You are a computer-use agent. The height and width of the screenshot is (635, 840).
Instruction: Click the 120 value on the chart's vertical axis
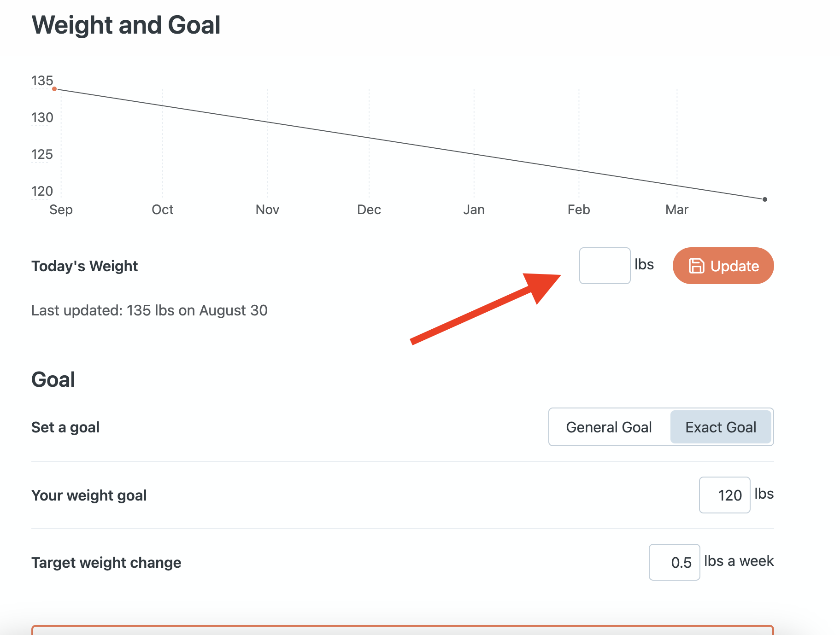point(42,191)
